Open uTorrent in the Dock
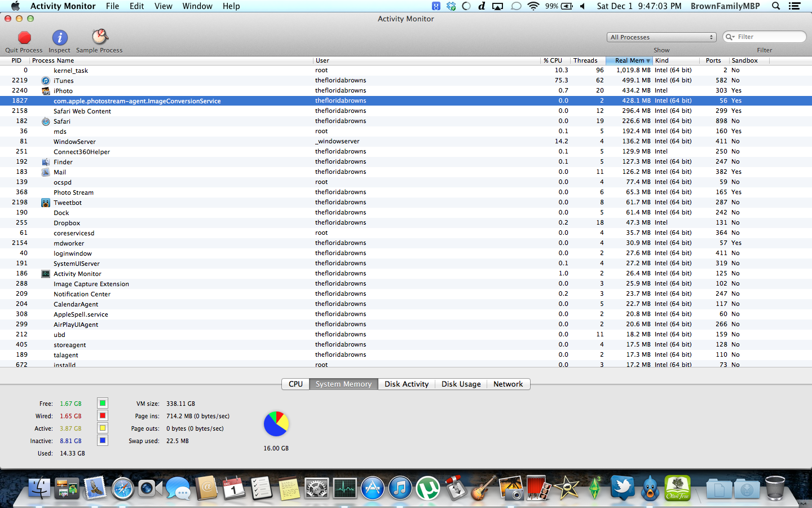The image size is (812, 508). click(428, 488)
